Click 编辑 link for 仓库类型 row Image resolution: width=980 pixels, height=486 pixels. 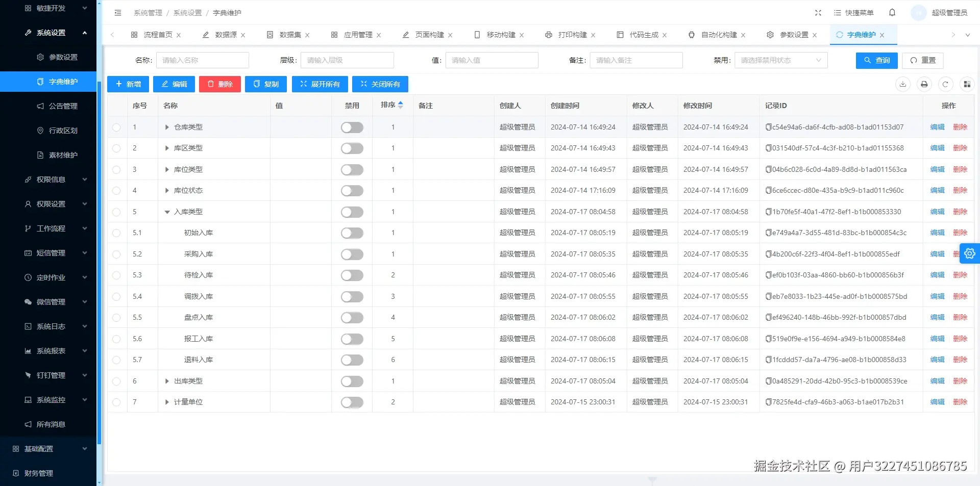tap(938, 127)
